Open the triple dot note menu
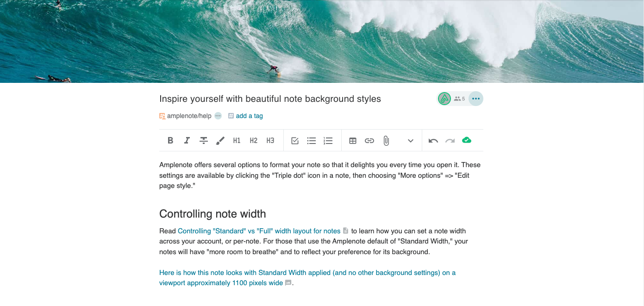Image resolution: width=644 pixels, height=306 pixels. [x=476, y=99]
